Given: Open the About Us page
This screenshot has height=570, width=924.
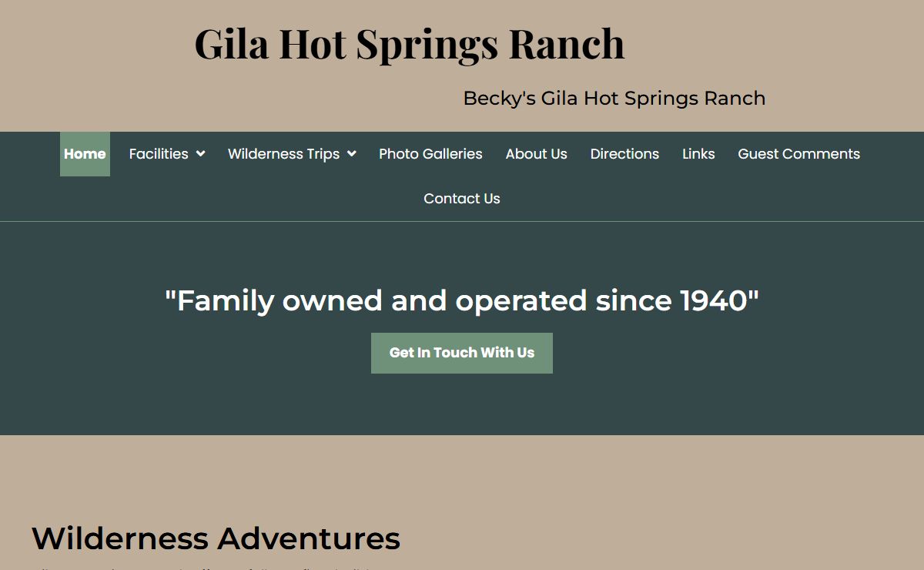Looking at the screenshot, I should 536,154.
